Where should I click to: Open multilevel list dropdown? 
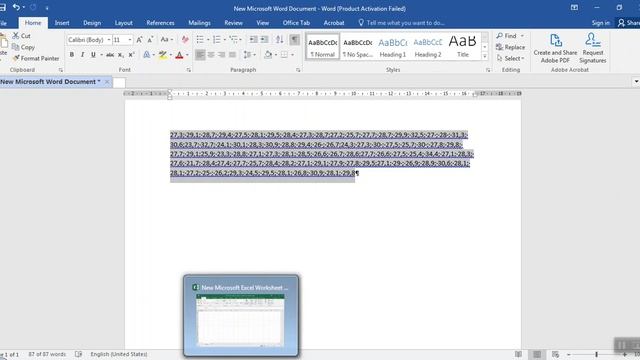click(x=241, y=40)
